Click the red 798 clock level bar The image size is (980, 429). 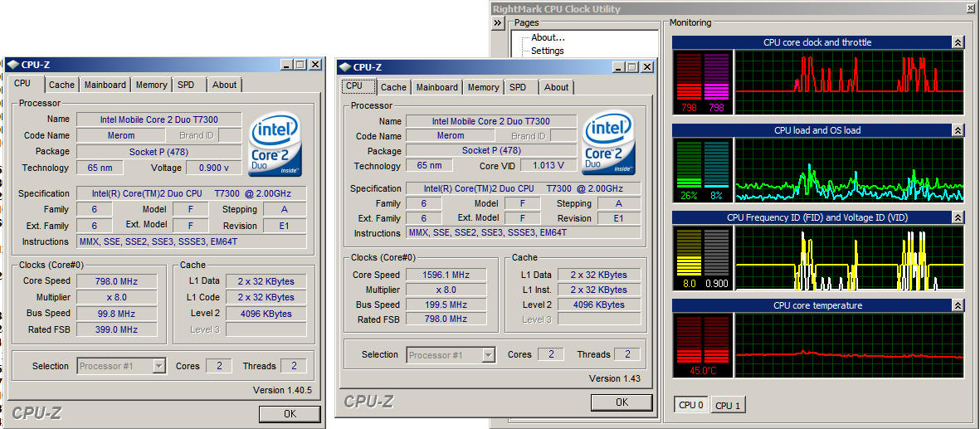(x=690, y=76)
